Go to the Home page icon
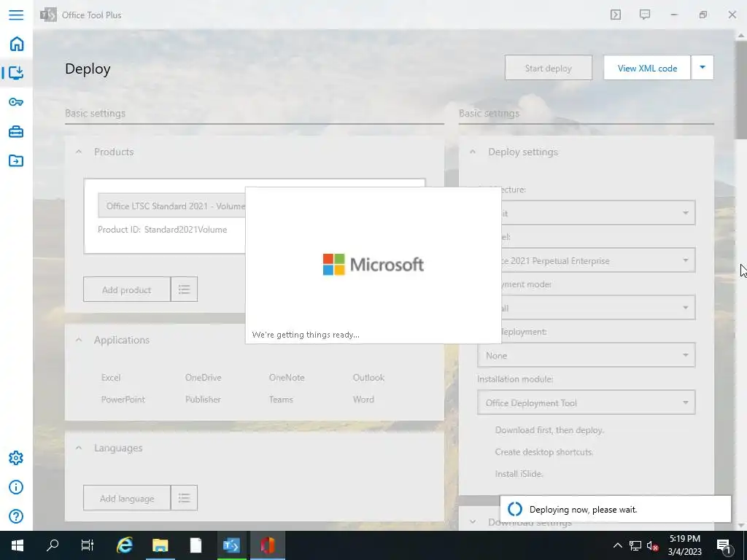 click(x=16, y=44)
